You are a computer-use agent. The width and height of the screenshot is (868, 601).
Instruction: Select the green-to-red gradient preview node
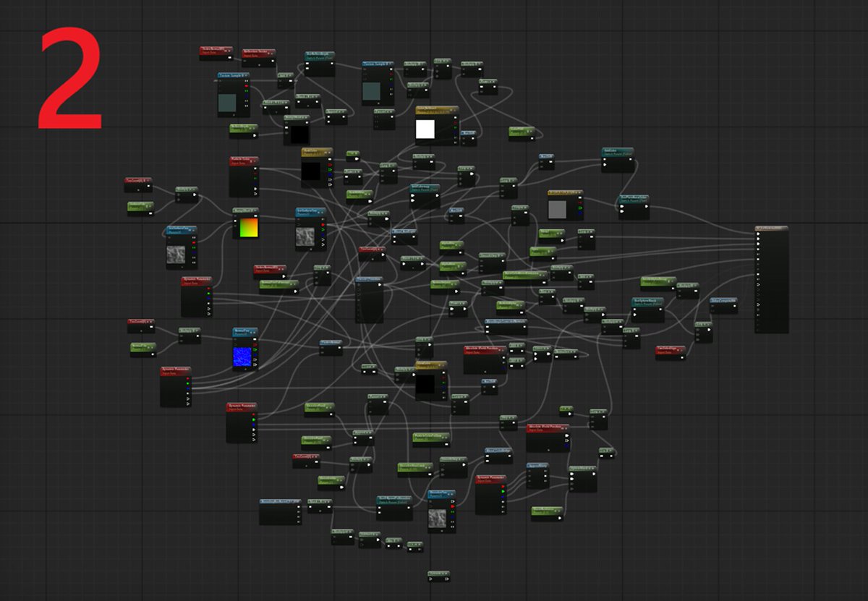click(246, 223)
